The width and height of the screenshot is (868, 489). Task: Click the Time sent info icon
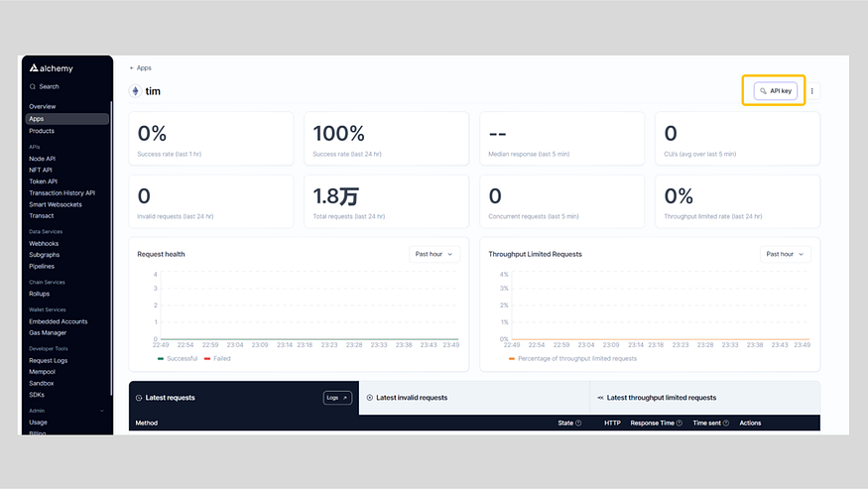click(x=726, y=424)
